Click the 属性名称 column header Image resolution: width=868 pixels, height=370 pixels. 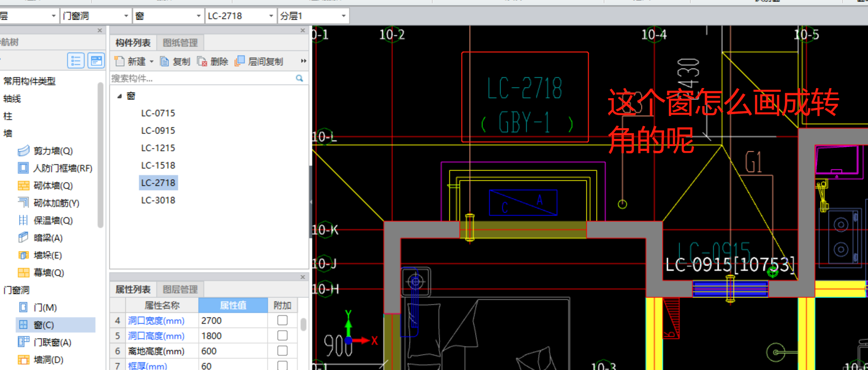click(x=162, y=305)
